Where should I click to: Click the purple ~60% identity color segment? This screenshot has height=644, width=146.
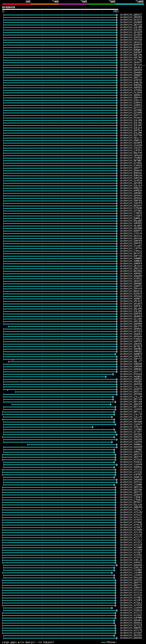[73, 4]
